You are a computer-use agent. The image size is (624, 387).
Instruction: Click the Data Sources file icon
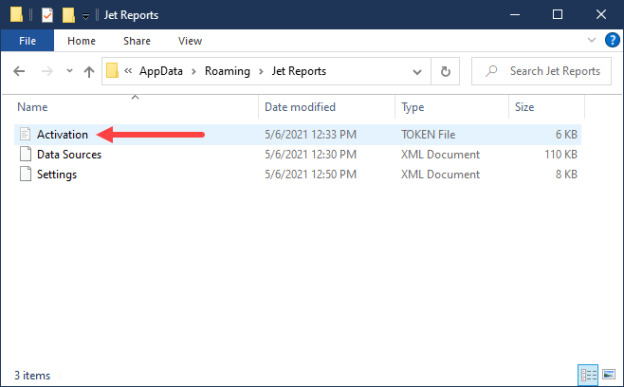click(x=25, y=154)
